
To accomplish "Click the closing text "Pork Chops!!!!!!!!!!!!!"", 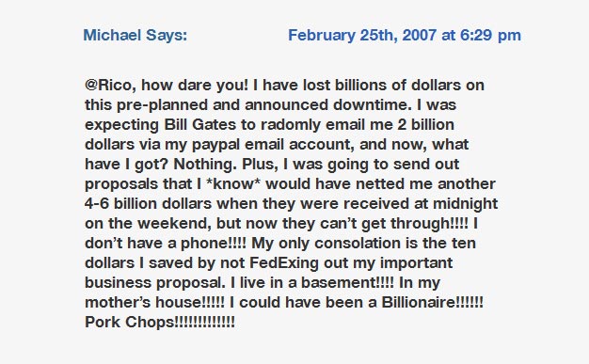I will [x=160, y=322].
